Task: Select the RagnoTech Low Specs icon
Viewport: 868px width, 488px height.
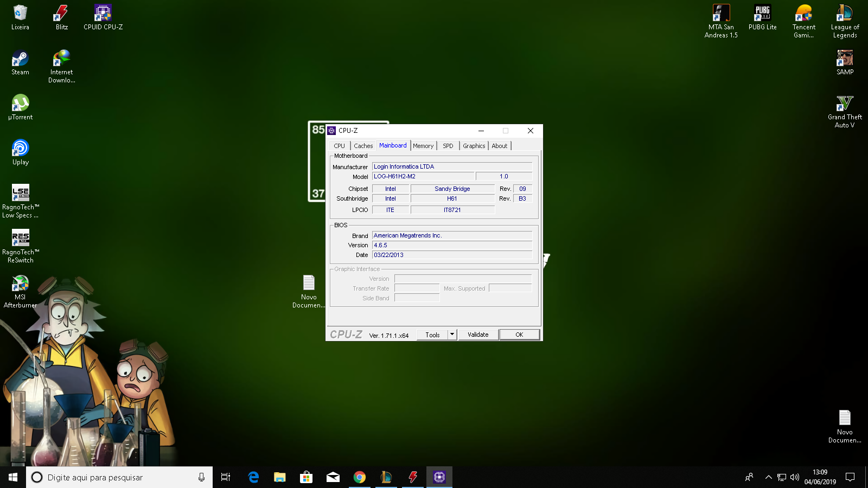Action: point(20,201)
